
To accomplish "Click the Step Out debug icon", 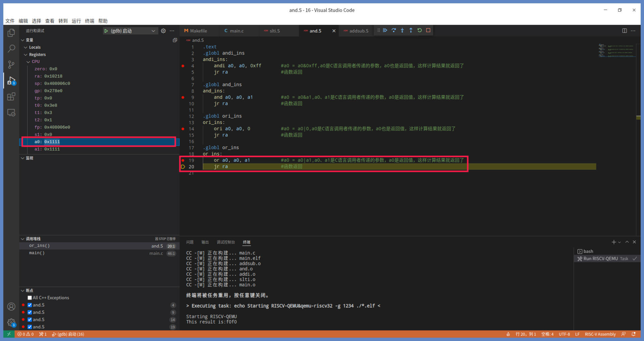I will 411,30.
